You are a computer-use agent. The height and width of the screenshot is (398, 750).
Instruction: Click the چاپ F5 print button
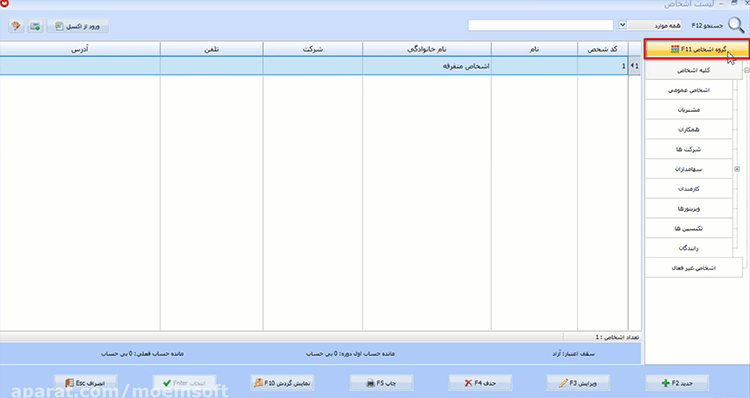381,383
